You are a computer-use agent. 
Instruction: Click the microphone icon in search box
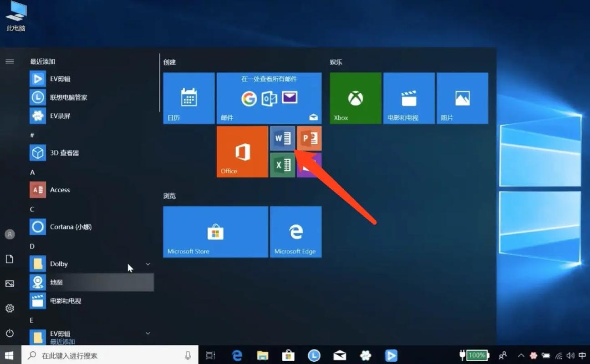(x=188, y=355)
